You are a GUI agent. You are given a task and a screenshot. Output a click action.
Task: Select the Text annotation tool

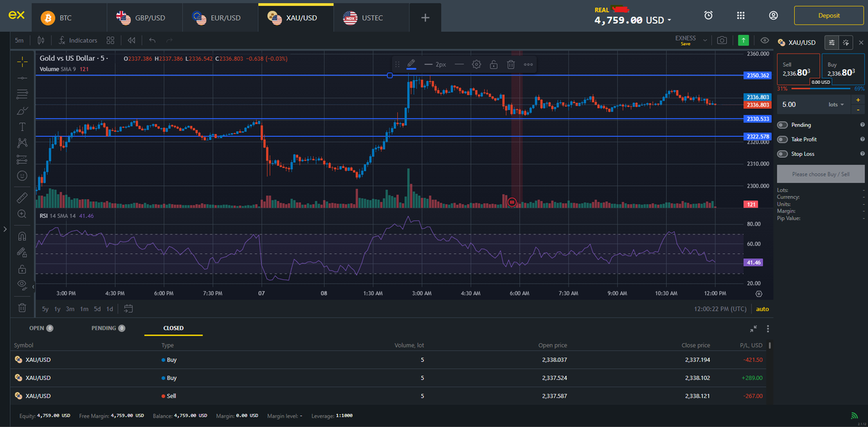[22, 127]
